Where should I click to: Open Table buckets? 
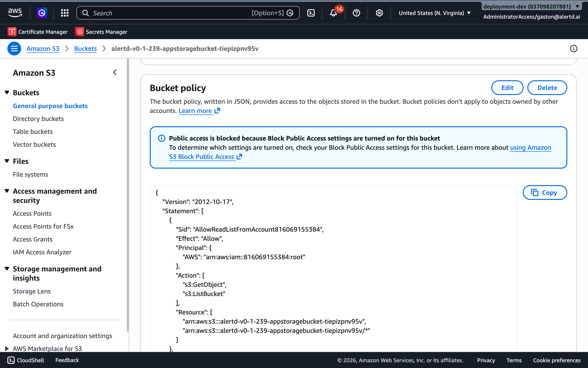coord(33,132)
